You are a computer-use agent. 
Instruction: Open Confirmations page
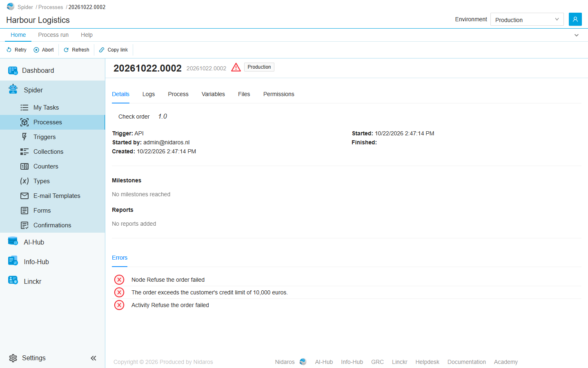52,225
